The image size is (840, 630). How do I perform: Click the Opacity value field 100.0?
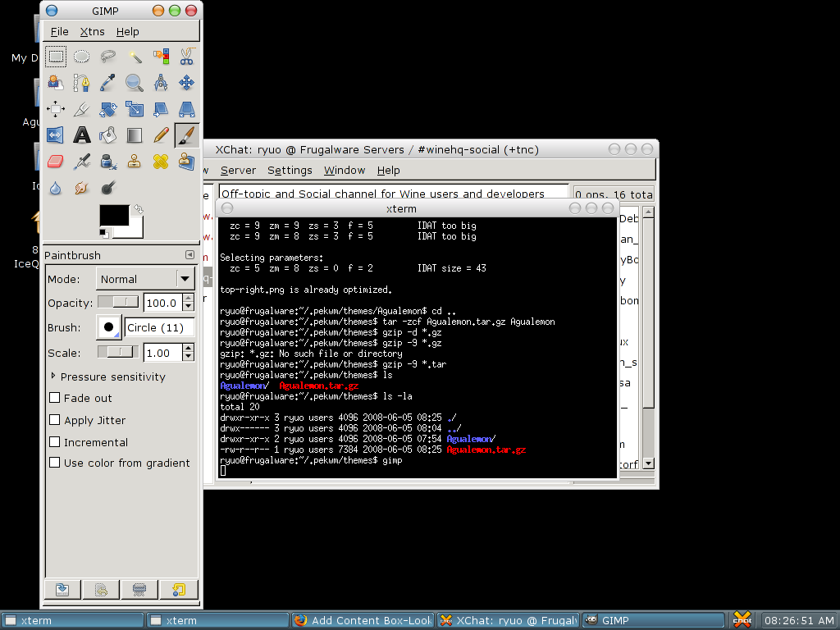(163, 303)
